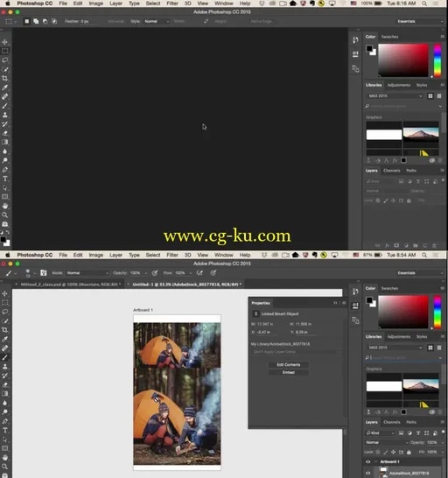Filter layers by type layers in the Artboard window
Viewport: 448px width, 478px height.
pyautogui.click(x=418, y=433)
